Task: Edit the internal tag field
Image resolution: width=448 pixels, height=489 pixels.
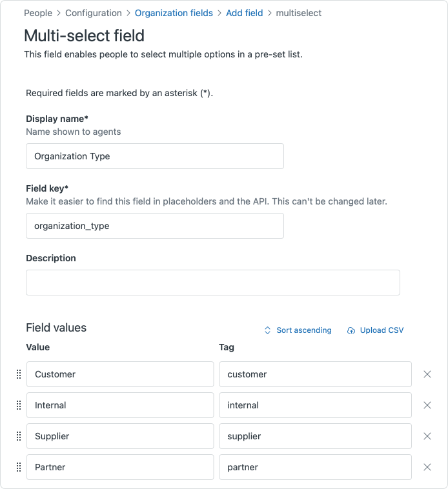Action: pos(315,405)
